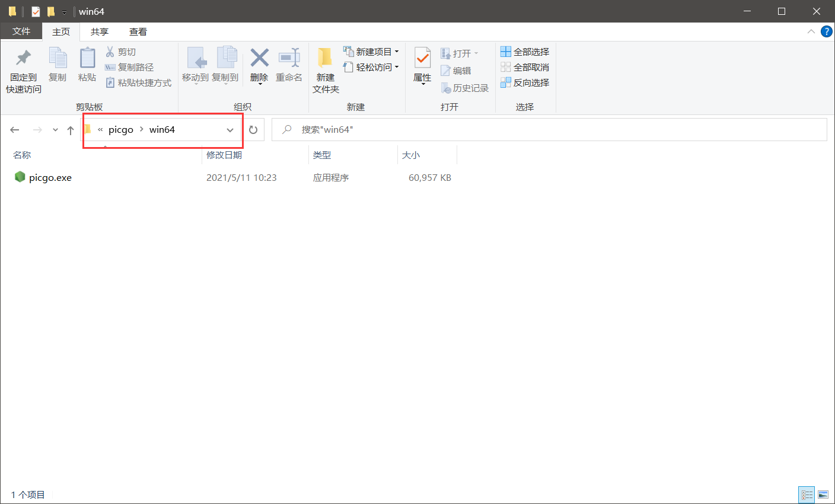The image size is (835, 504).
Task: Switch to the View tab
Action: pyautogui.click(x=138, y=32)
